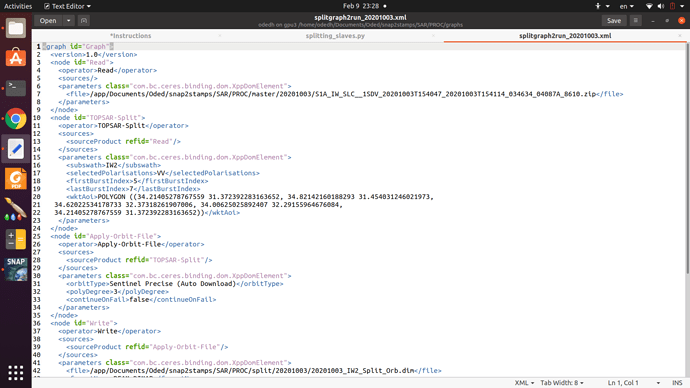The image size is (690, 388).
Task: Open the Feb 9 23:28 clock menu
Action: click(x=361, y=6)
